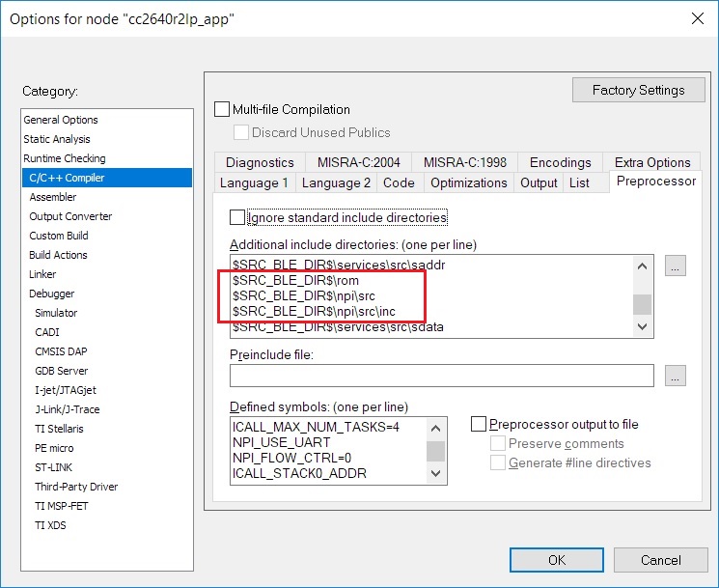This screenshot has width=719, height=588.
Task: Toggle Ignore standard include directories
Action: pos(238,218)
